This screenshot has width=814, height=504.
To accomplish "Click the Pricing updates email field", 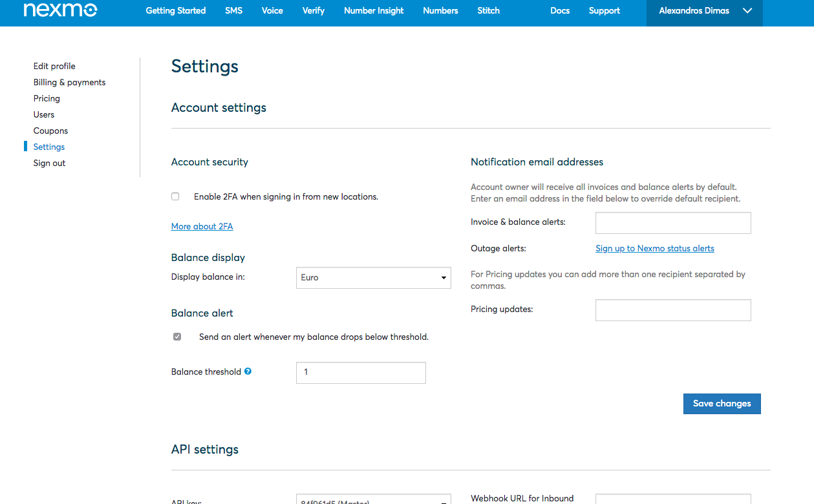I will 672,310.
